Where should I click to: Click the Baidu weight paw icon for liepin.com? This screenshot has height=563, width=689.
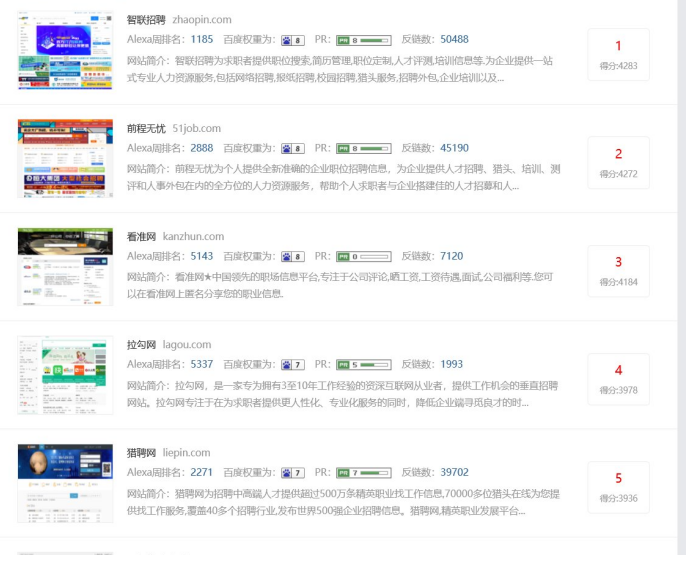293,473
